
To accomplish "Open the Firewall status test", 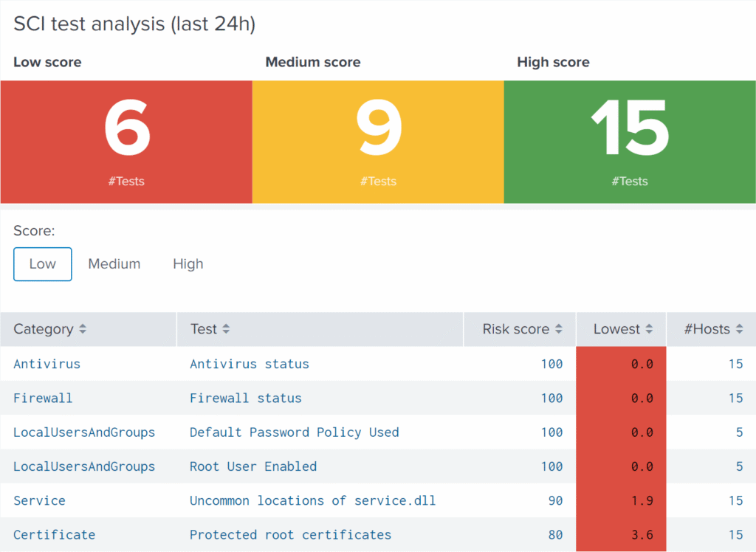I will click(246, 399).
